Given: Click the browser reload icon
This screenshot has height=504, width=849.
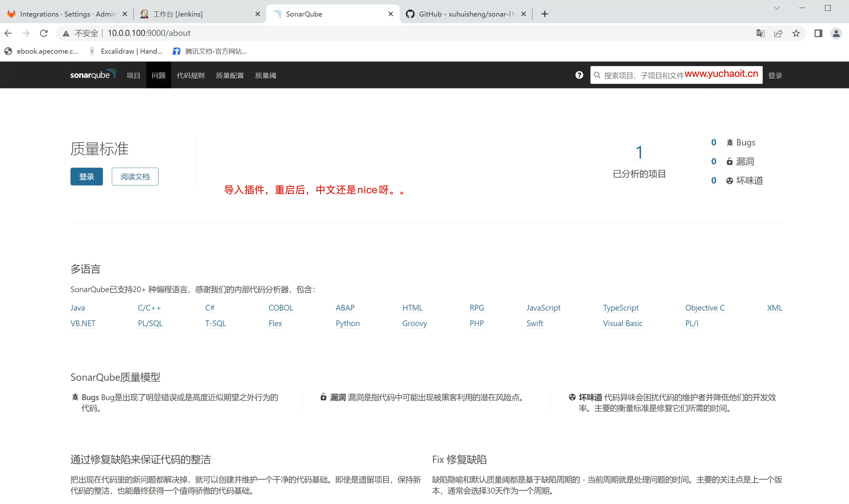Looking at the screenshot, I should (44, 33).
